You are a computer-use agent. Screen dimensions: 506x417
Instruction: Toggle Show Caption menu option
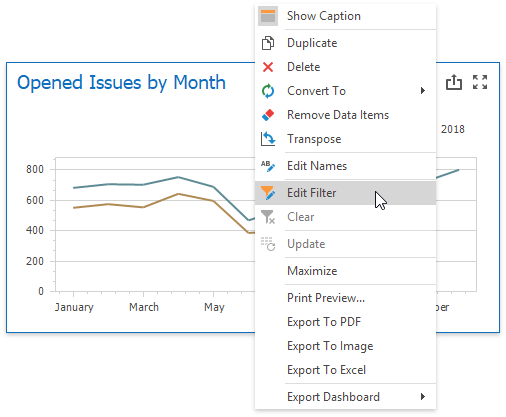[346, 16]
